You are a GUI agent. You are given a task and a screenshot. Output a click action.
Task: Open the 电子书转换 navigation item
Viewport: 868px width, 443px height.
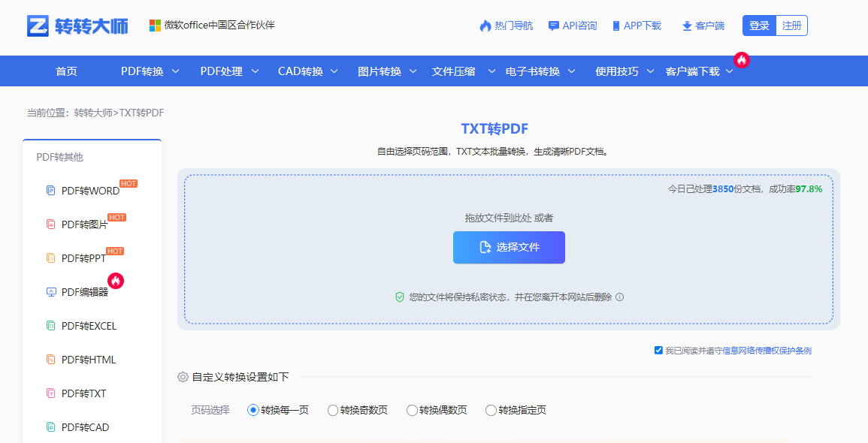(x=533, y=71)
